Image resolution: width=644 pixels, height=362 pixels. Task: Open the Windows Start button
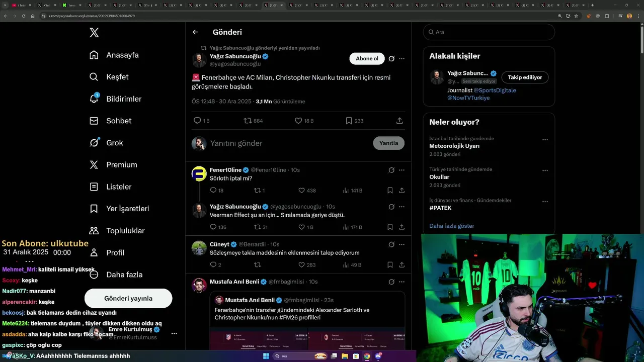click(266, 356)
